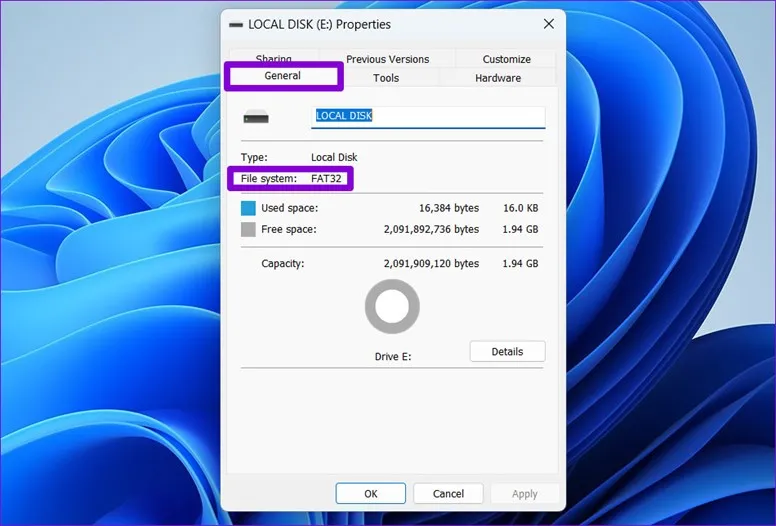The height and width of the screenshot is (526, 776).
Task: Click the gray Free space color square
Action: (248, 229)
